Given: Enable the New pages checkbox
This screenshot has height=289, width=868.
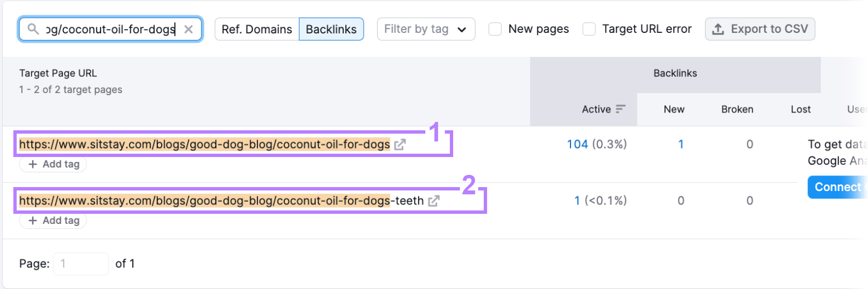Looking at the screenshot, I should click(495, 29).
